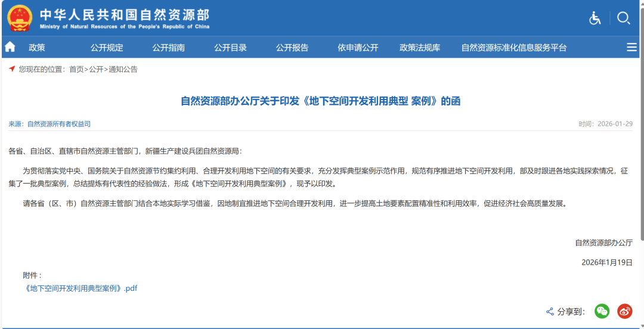644x329 pixels.
Task: Click the national emblem logo
Action: [19, 18]
